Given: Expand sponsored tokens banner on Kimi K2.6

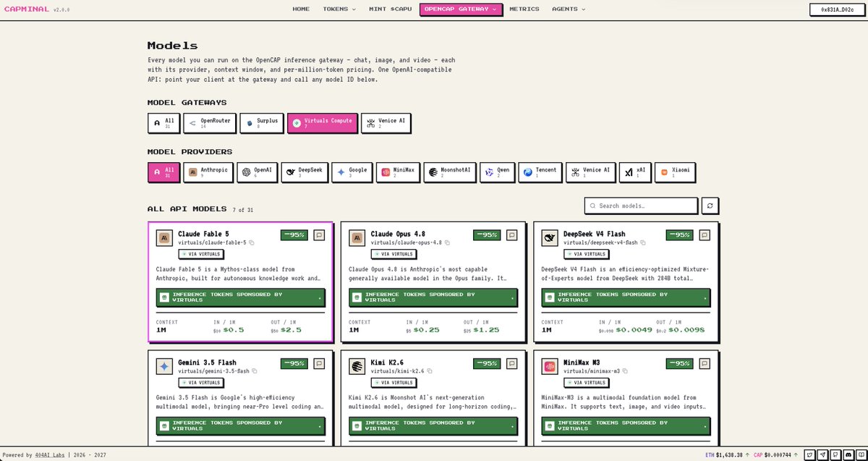Looking at the screenshot, I should tap(433, 426).
